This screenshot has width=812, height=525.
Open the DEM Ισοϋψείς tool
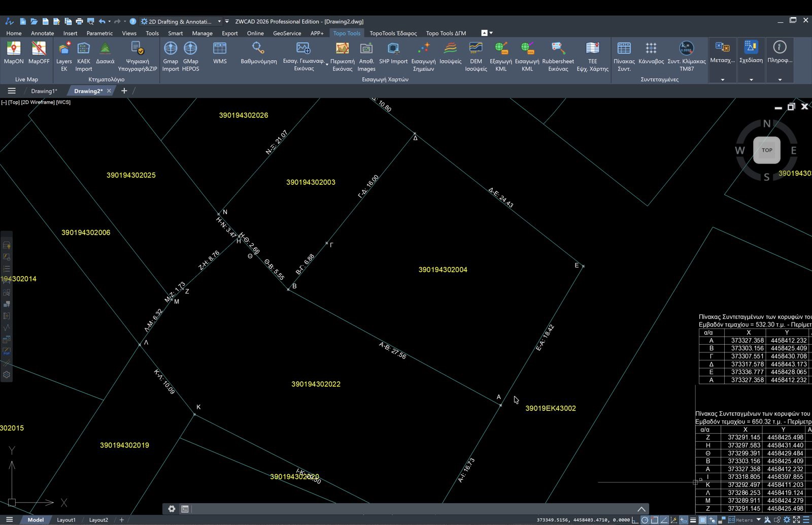[x=476, y=56]
